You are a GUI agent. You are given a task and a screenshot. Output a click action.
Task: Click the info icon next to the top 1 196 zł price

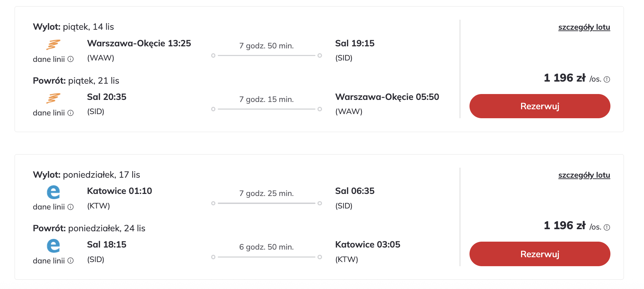coord(607,79)
